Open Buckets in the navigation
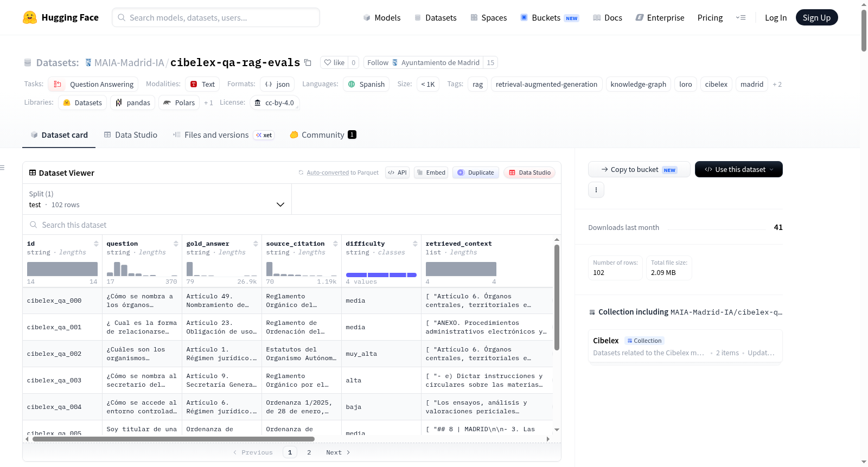868x467 pixels. (x=550, y=17)
